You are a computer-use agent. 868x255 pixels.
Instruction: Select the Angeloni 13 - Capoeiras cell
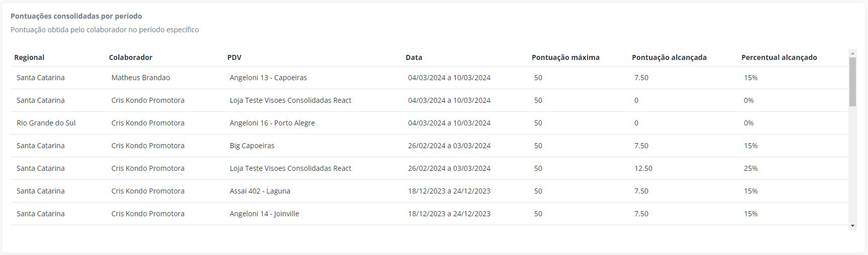(x=268, y=78)
